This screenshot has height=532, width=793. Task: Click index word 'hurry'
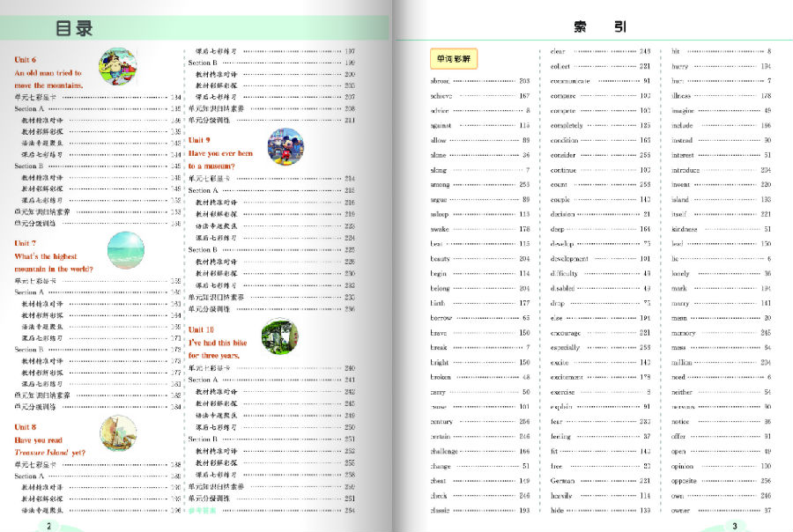pyautogui.click(x=679, y=66)
